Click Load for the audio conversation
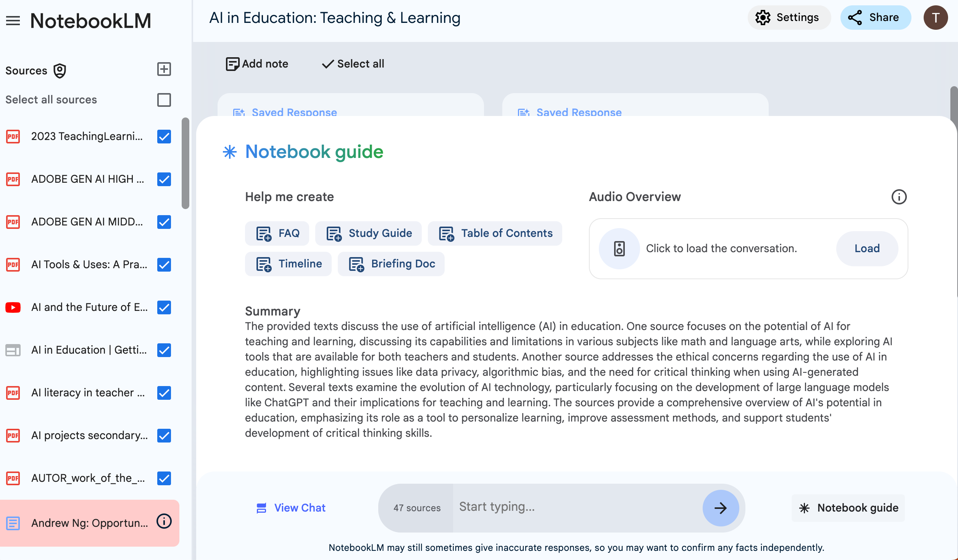Image resolution: width=958 pixels, height=560 pixels. click(867, 249)
